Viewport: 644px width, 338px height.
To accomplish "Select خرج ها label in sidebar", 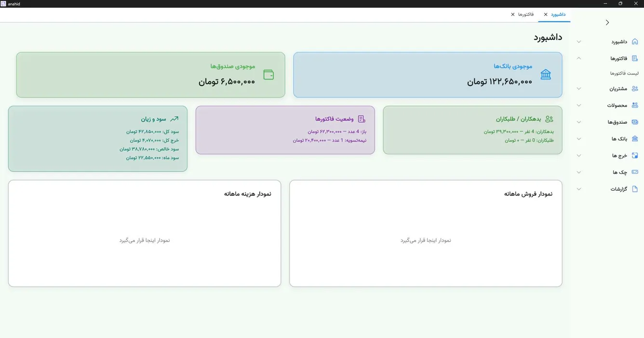I will point(620,156).
